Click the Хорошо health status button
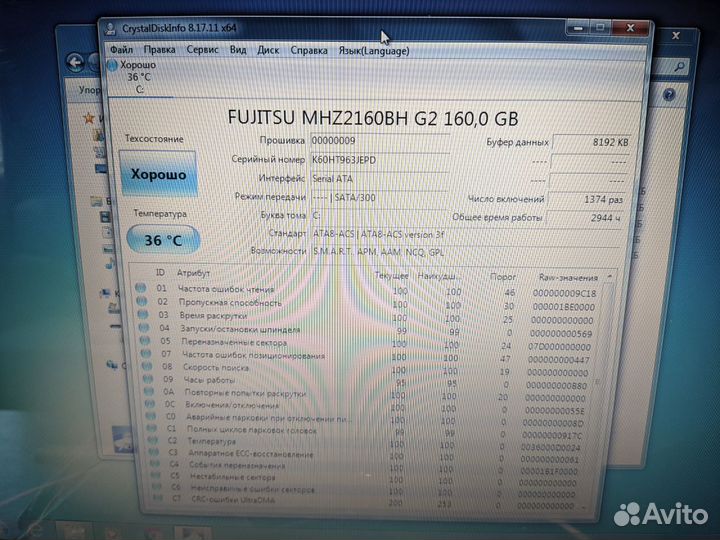Viewport: 720px width, 540px height. (x=158, y=174)
